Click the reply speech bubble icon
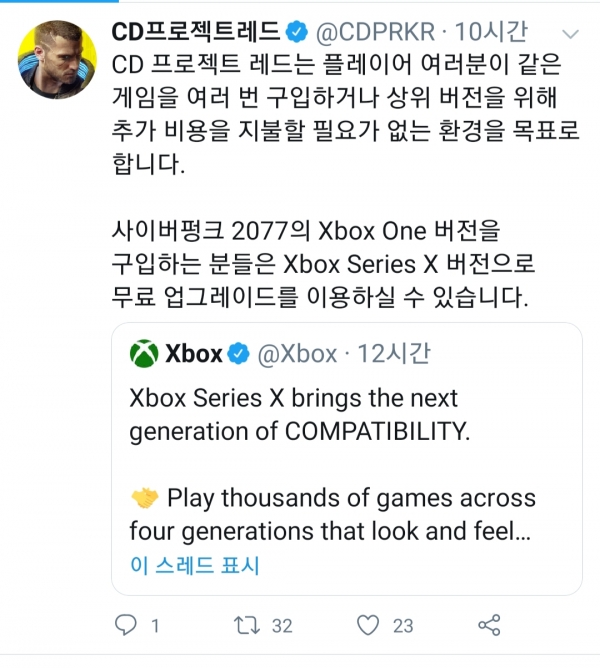Image resolution: width=600 pixels, height=668 pixels. pos(126,626)
